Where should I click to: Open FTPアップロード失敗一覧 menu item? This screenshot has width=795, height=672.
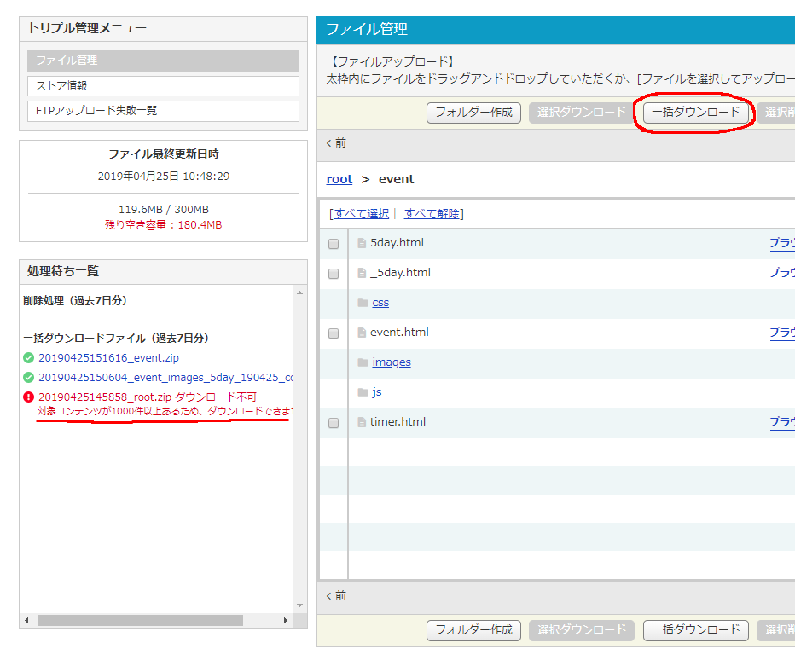pyautogui.click(x=163, y=111)
